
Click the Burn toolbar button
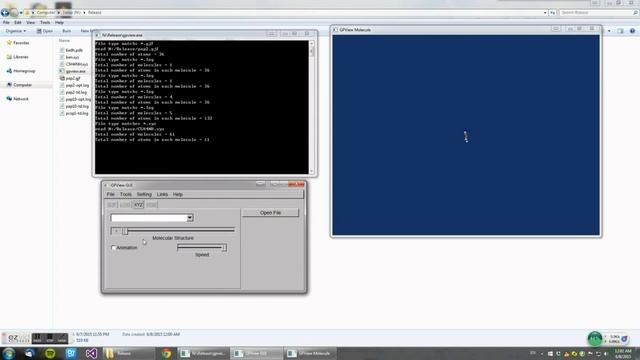point(67,31)
